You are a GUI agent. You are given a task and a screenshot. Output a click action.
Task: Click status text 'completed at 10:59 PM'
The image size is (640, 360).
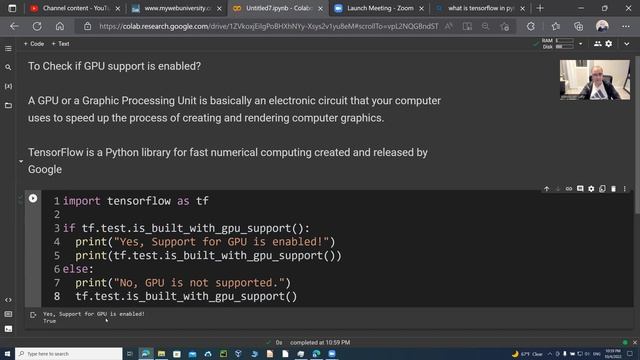tap(320, 342)
